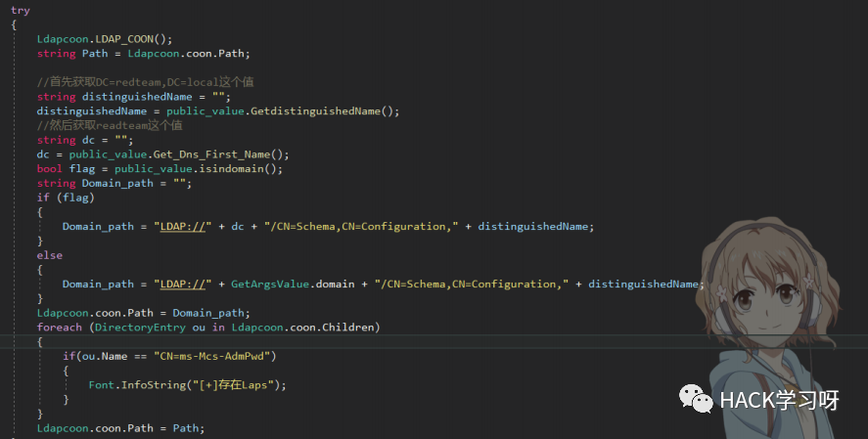Click the 'LDAP://' link followed by GetArgsValue
The image size is (868, 439).
(x=183, y=285)
